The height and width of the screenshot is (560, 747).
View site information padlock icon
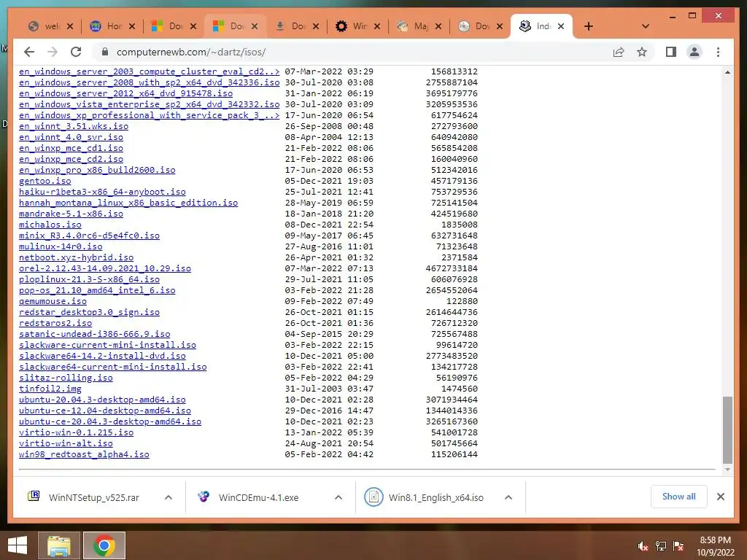pyautogui.click(x=105, y=52)
